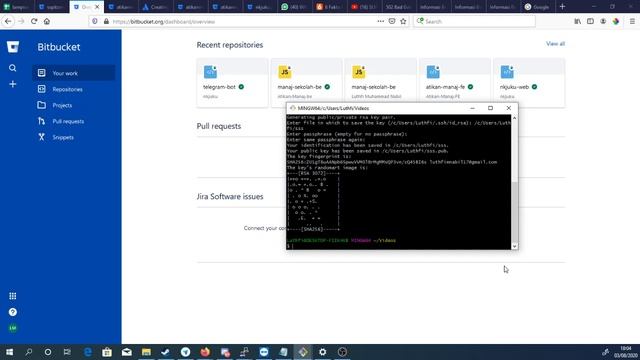
Task: Open manaj-sekolah-be repository under Atikan-Manaj
Action: [x=307, y=83]
